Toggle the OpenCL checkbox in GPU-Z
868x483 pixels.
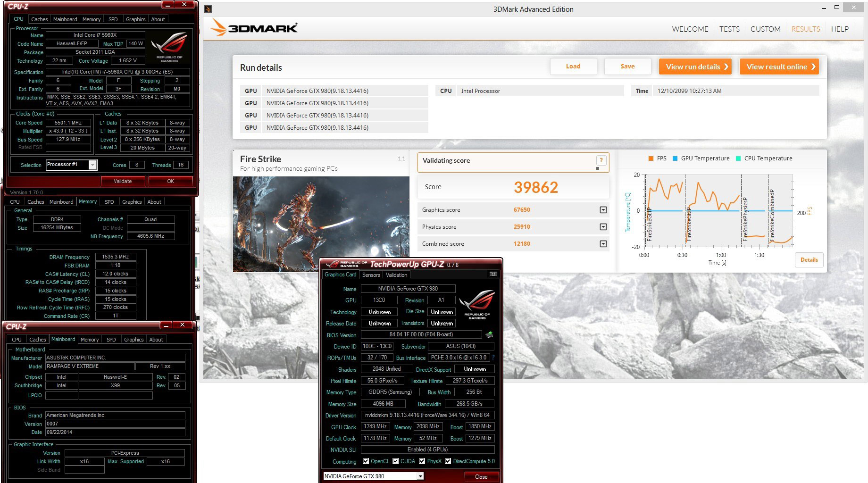coord(366,461)
